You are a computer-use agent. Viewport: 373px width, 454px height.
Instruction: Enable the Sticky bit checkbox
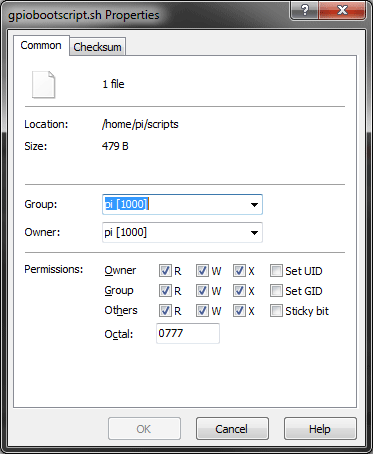coord(276,311)
